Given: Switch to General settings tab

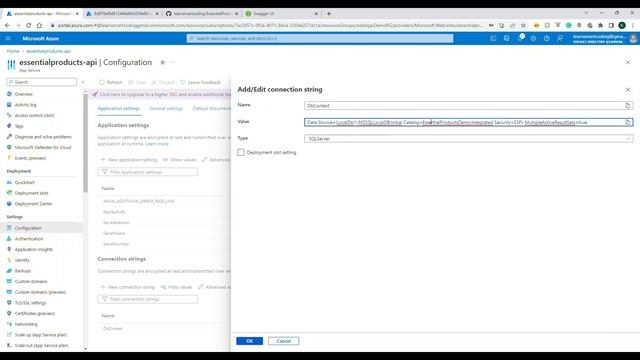Looking at the screenshot, I should pos(166,109).
